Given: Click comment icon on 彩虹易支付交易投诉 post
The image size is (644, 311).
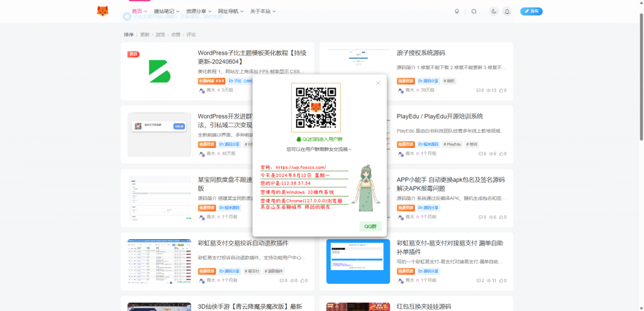Looking at the screenshot, I should point(282,280).
